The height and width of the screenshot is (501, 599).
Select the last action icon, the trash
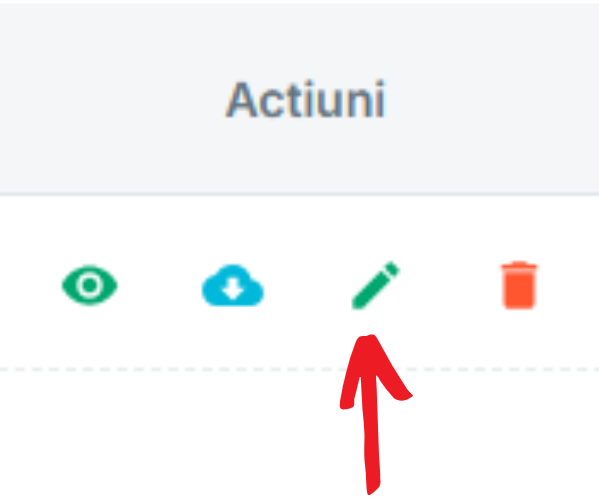pos(519,285)
